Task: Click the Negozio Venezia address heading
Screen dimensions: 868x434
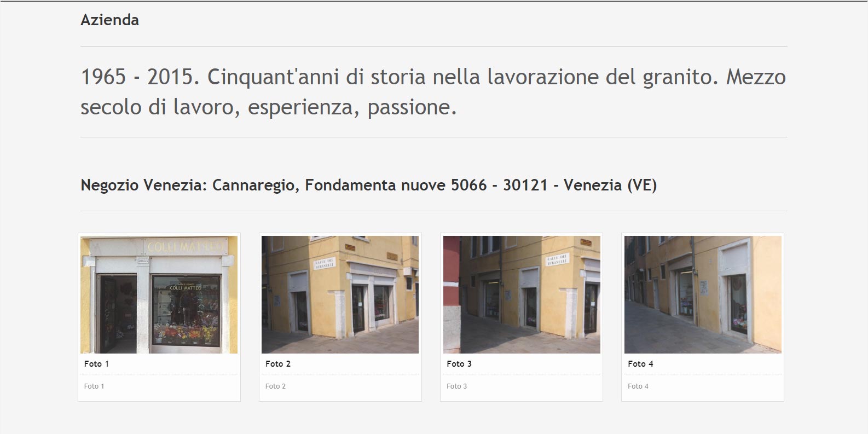Action: [x=368, y=185]
